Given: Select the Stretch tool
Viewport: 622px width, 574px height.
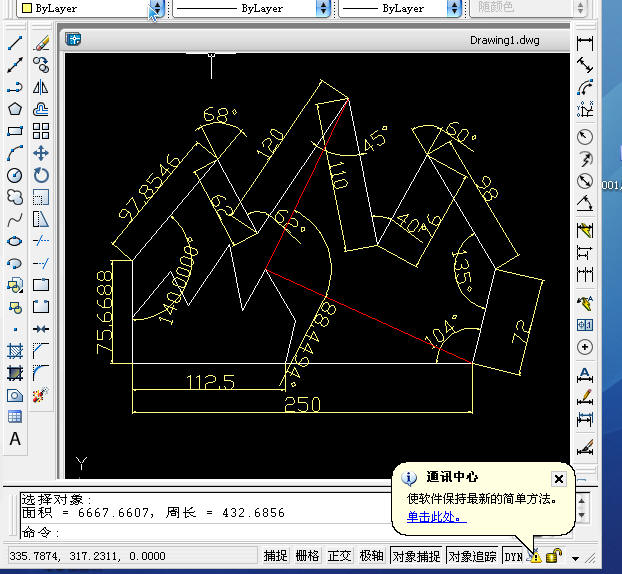Looking at the screenshot, I should pyautogui.click(x=41, y=219).
